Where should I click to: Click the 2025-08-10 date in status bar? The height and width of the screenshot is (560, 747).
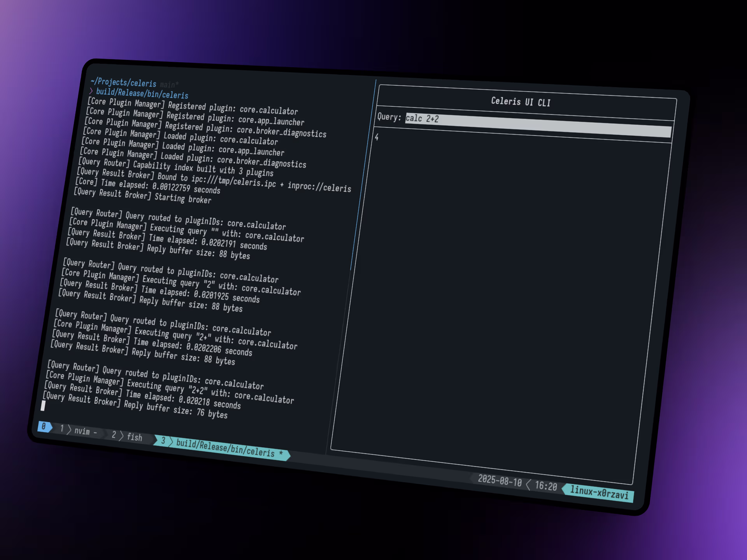tap(499, 481)
